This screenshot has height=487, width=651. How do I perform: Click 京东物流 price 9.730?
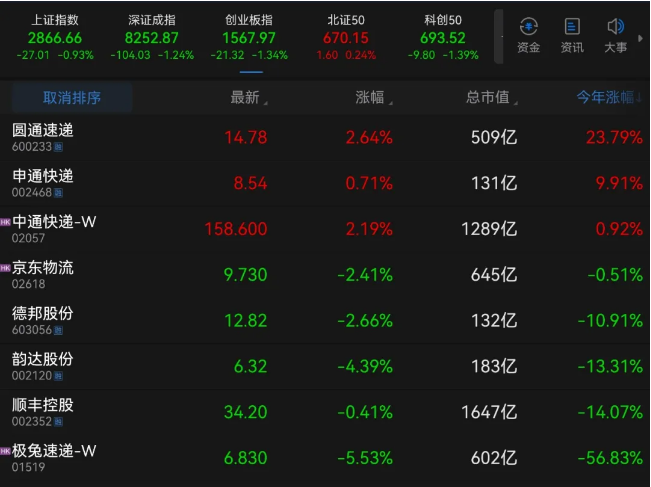pos(245,274)
